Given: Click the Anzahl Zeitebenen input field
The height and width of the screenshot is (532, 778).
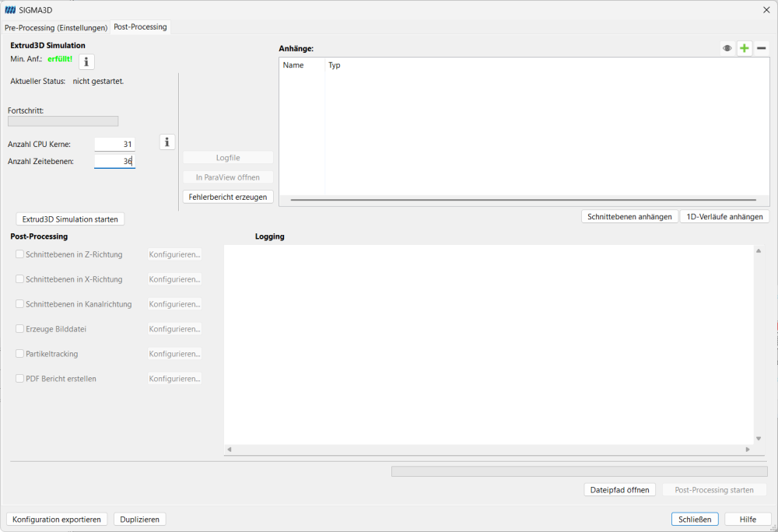Looking at the screenshot, I should (x=114, y=161).
